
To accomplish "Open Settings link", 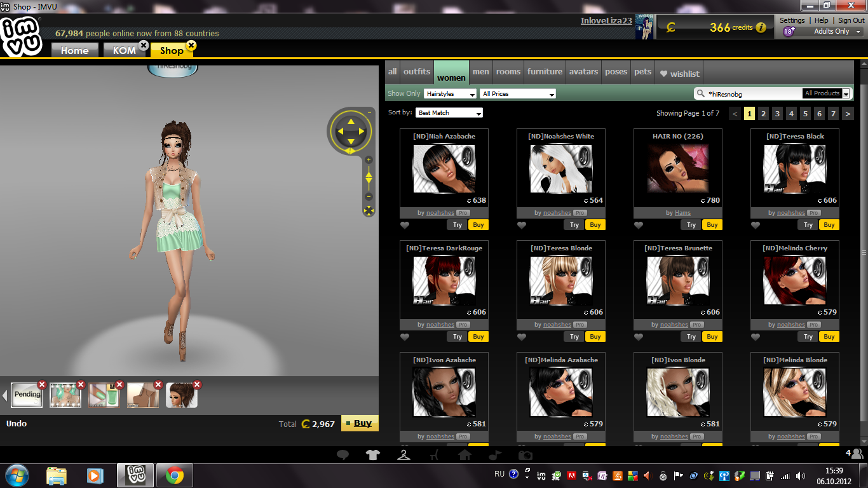I will point(792,20).
